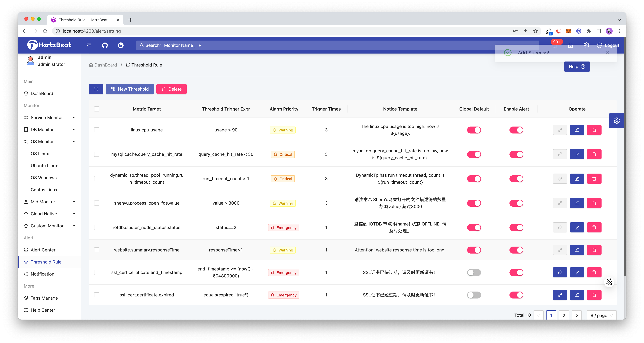Open the GitHub icon link in header
Image resolution: width=644 pixels, height=343 pixels.
click(x=105, y=45)
